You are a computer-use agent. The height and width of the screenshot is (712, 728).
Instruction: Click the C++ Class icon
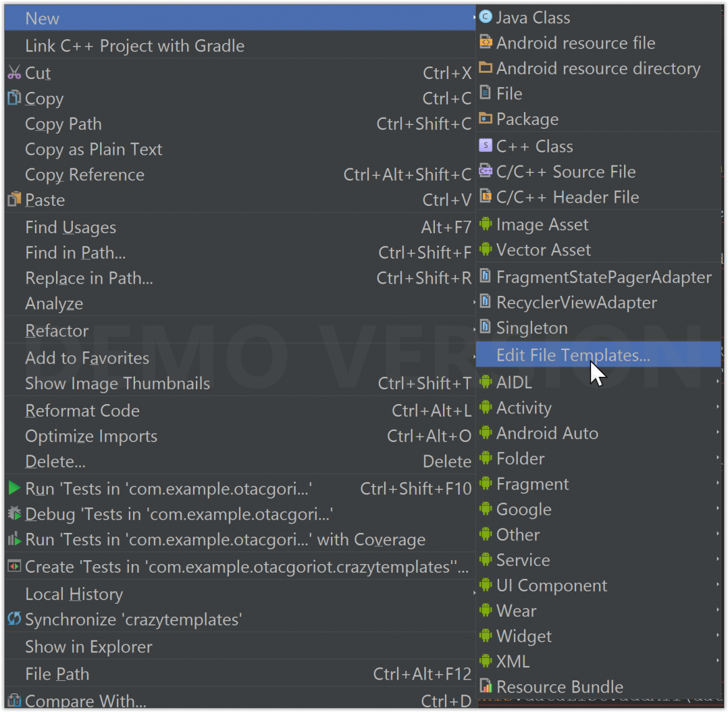pos(485,146)
